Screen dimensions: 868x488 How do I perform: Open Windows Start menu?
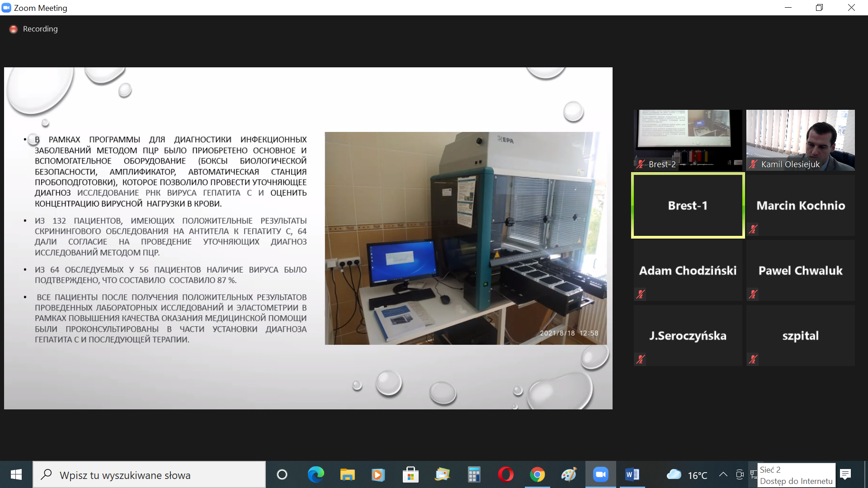pyautogui.click(x=16, y=474)
